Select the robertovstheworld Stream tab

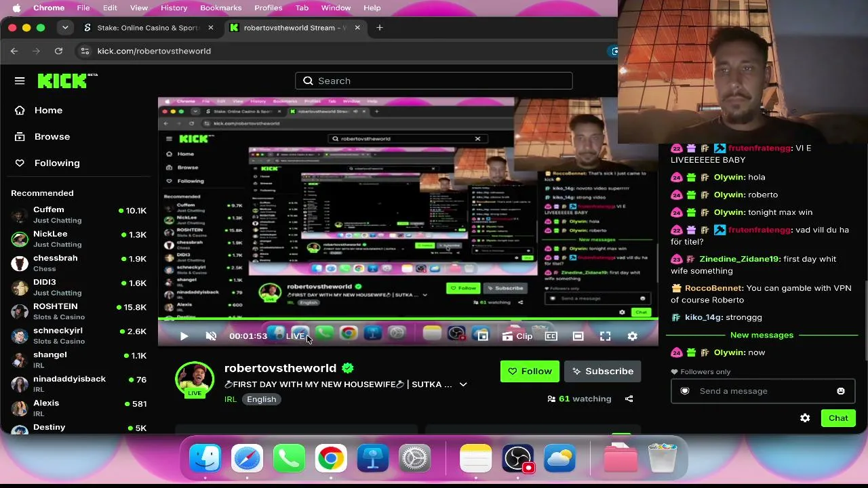pyautogui.click(x=295, y=28)
